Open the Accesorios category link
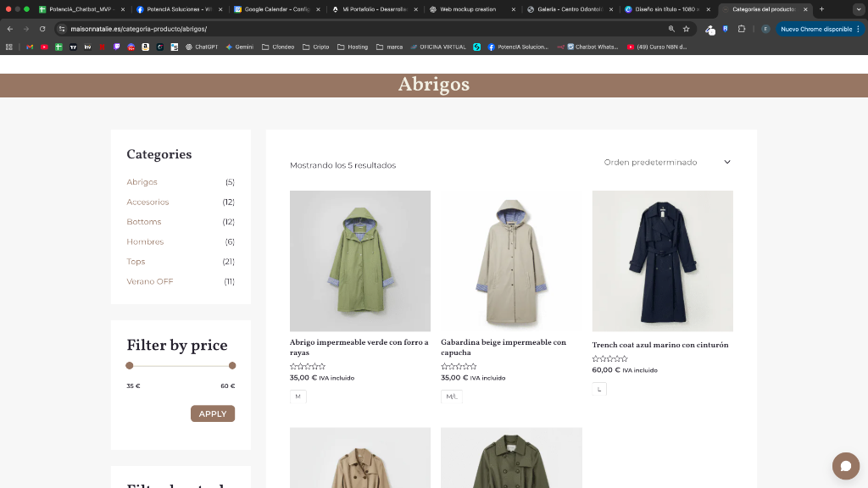868x488 pixels. tap(147, 202)
